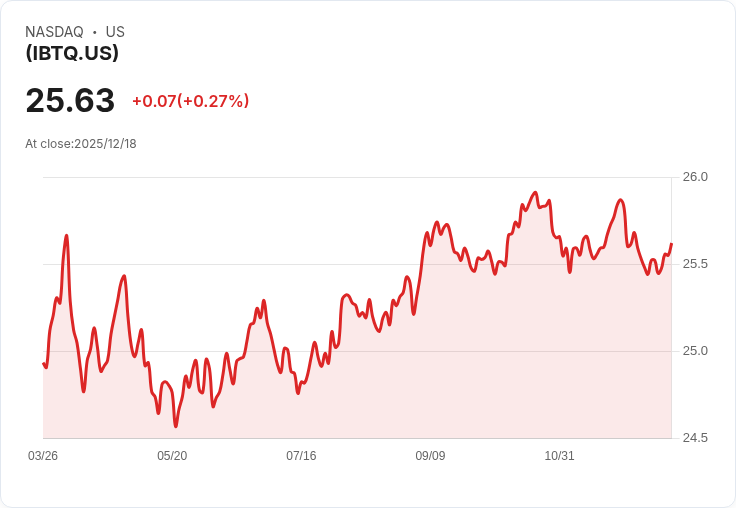Click the shaded area under the 09/09 peak

pyautogui.click(x=437, y=338)
